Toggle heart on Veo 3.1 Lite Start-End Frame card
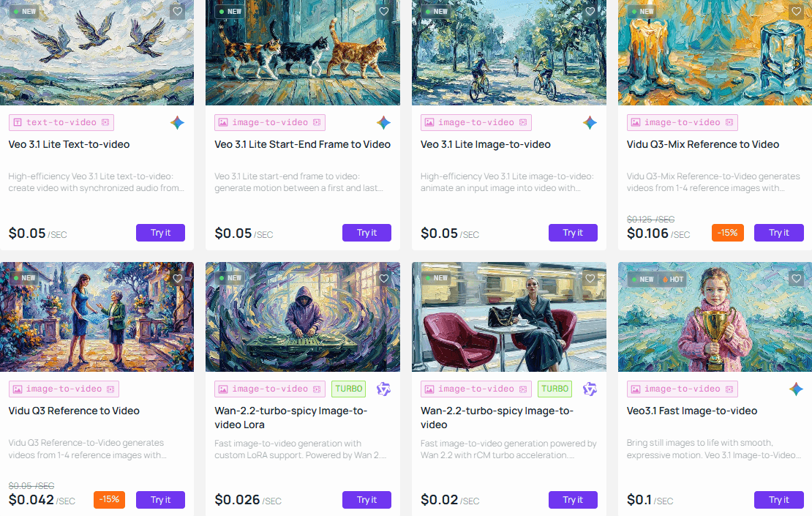Viewport: 812px width, 516px height. (x=384, y=12)
